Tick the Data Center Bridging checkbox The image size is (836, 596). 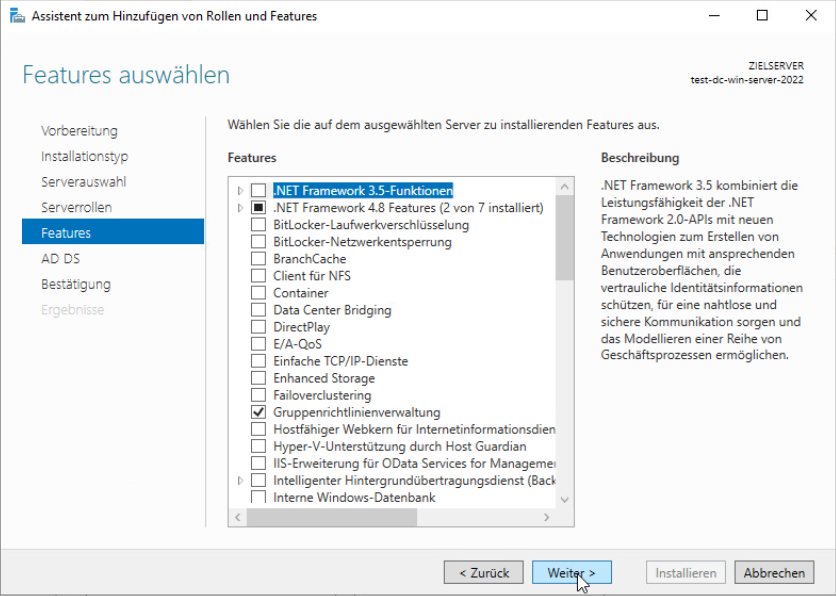click(x=259, y=310)
